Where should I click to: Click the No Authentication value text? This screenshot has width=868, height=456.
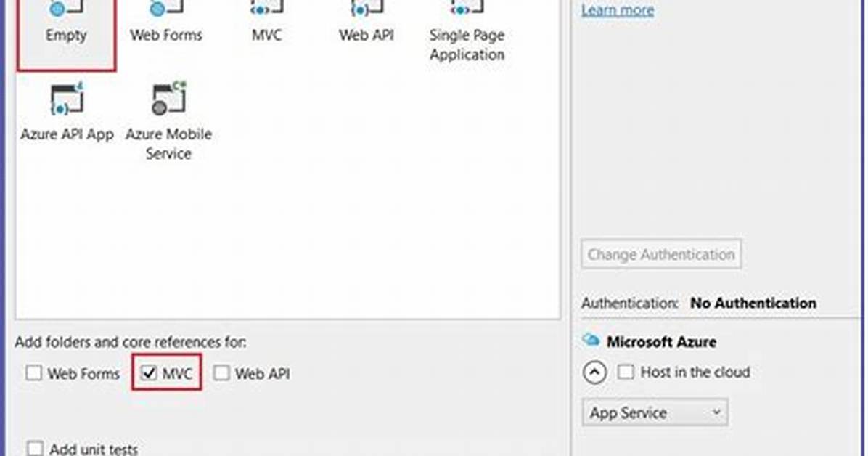pyautogui.click(x=753, y=303)
